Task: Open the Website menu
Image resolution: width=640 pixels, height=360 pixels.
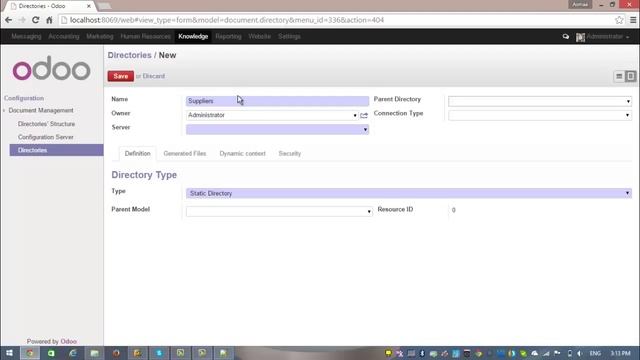Action: [x=259, y=36]
